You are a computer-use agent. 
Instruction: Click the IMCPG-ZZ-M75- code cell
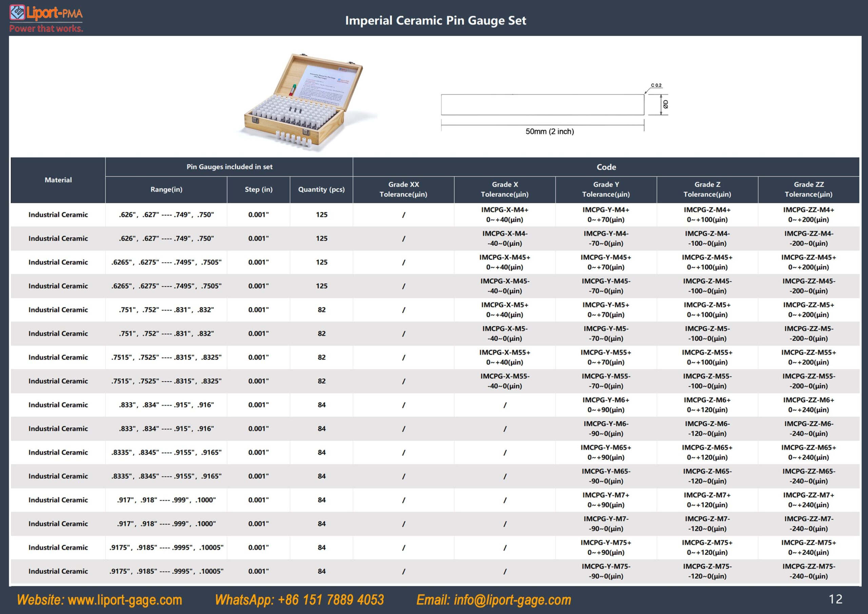[809, 571]
